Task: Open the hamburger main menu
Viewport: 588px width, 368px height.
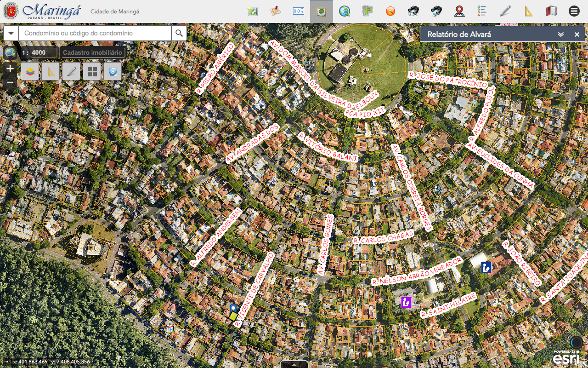Action: (x=574, y=11)
